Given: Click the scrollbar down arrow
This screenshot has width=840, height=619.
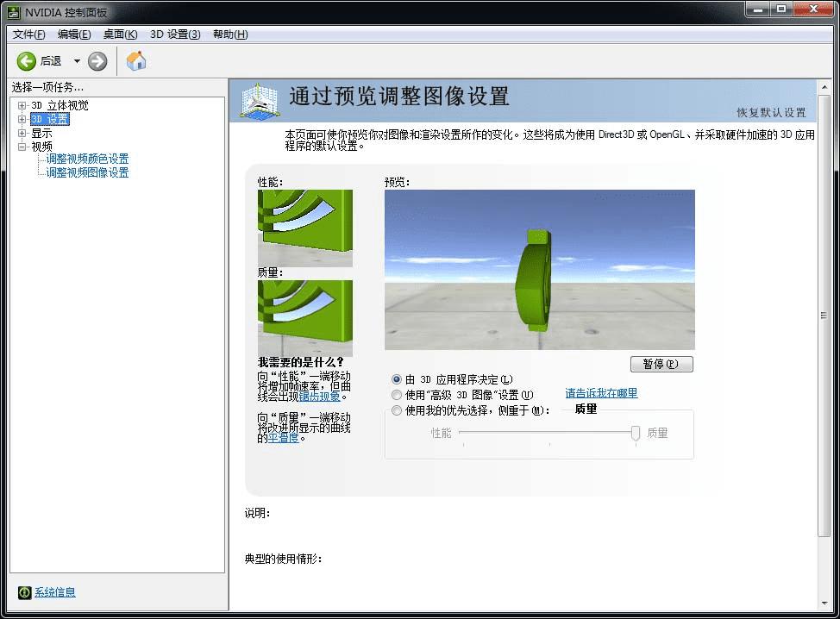Looking at the screenshot, I should click(824, 603).
